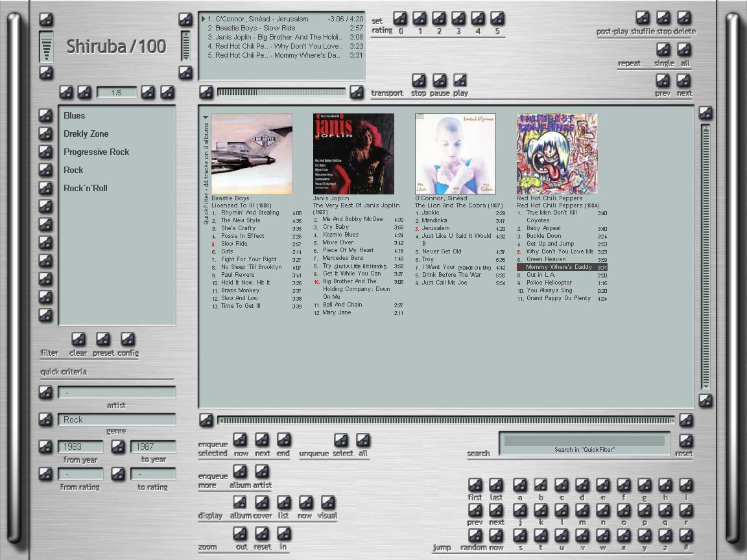The height and width of the screenshot is (560, 747).
Task: Click the Janis Joplin album cover
Action: (x=353, y=154)
